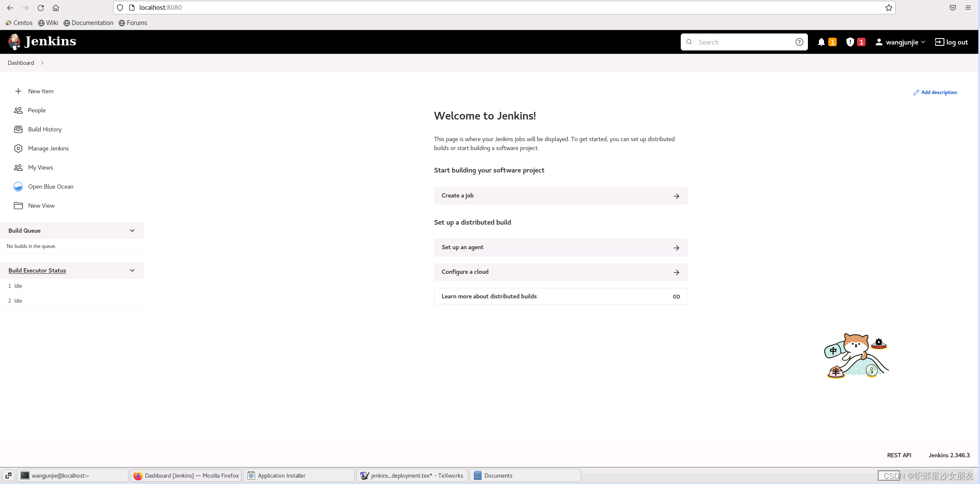Click the Build History icon
Viewport: 980px width, 484px height.
click(18, 129)
